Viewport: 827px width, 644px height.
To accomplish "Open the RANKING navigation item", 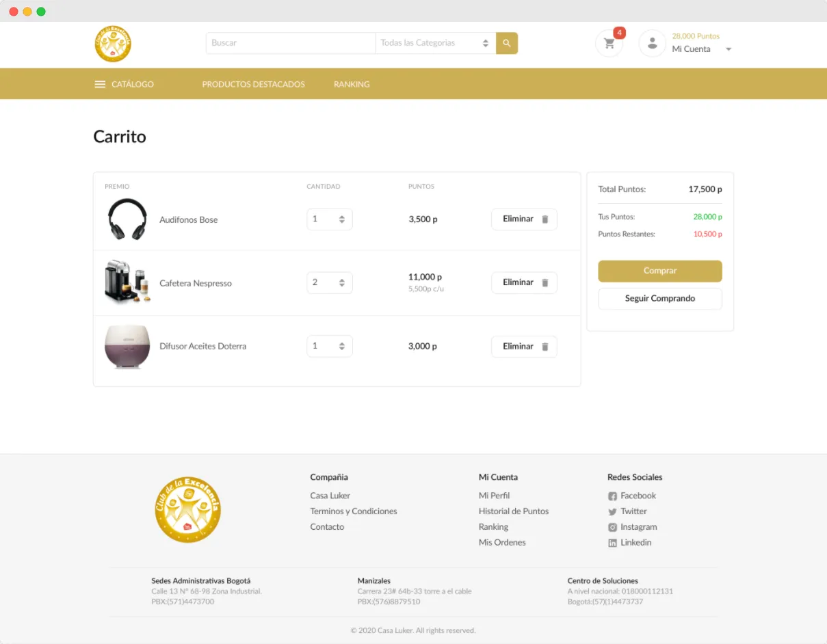I will 352,83.
